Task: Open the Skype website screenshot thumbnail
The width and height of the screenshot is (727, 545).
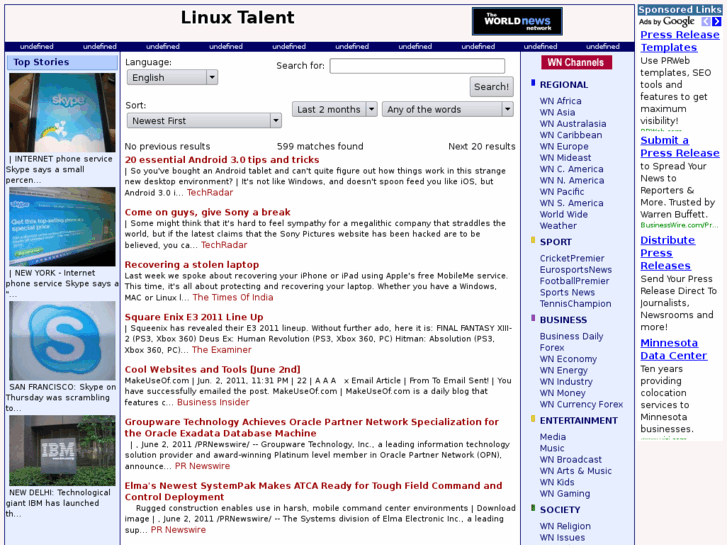Action: point(62,227)
